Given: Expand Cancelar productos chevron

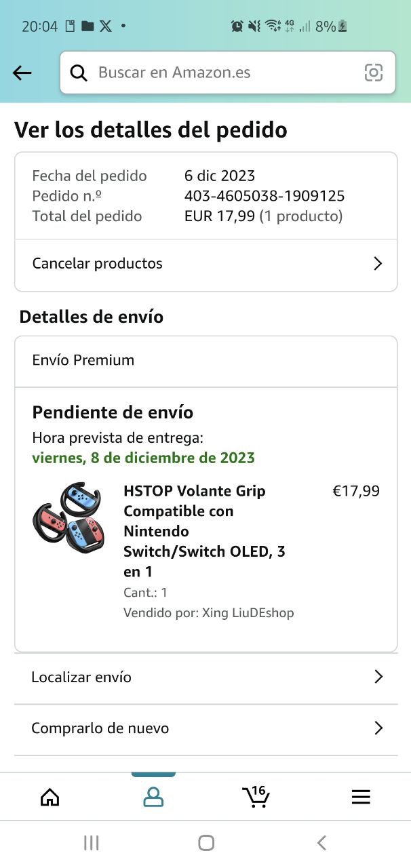Looking at the screenshot, I should coord(378,264).
